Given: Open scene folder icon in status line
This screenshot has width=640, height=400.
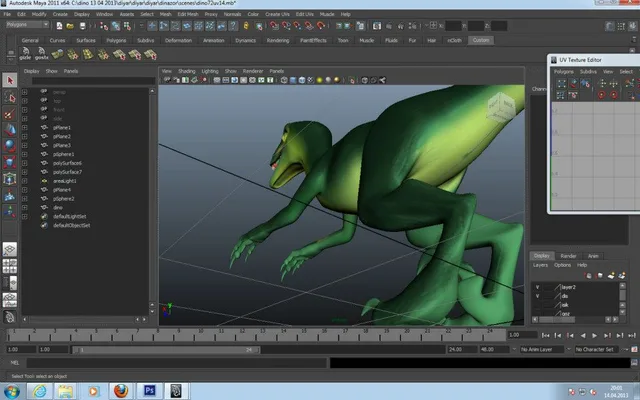Looking at the screenshot, I should tap(70, 26).
